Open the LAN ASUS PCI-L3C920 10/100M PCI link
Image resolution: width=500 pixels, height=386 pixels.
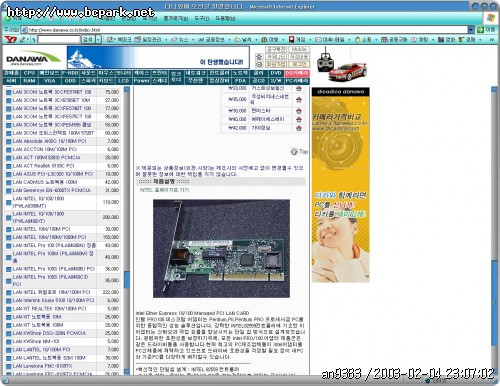coord(53,174)
